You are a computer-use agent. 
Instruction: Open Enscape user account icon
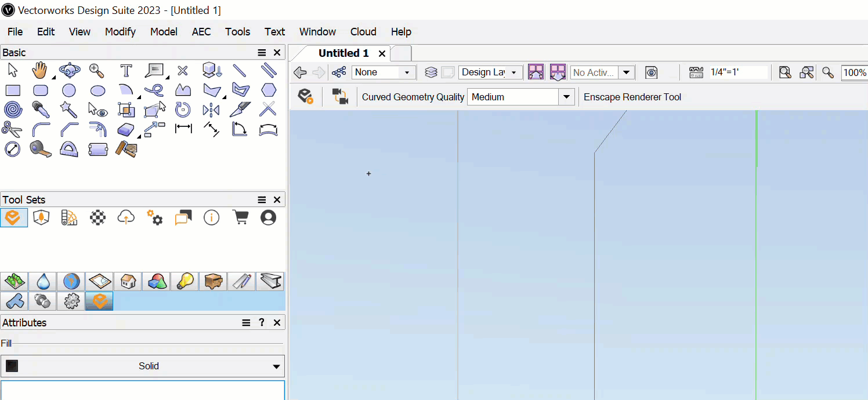268,217
